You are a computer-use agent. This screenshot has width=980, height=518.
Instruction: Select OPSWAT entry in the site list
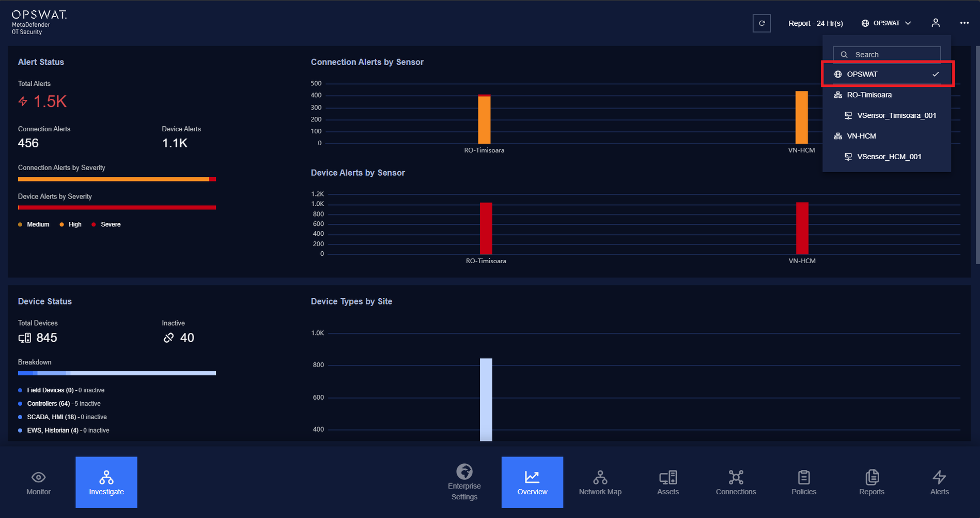tap(887, 74)
